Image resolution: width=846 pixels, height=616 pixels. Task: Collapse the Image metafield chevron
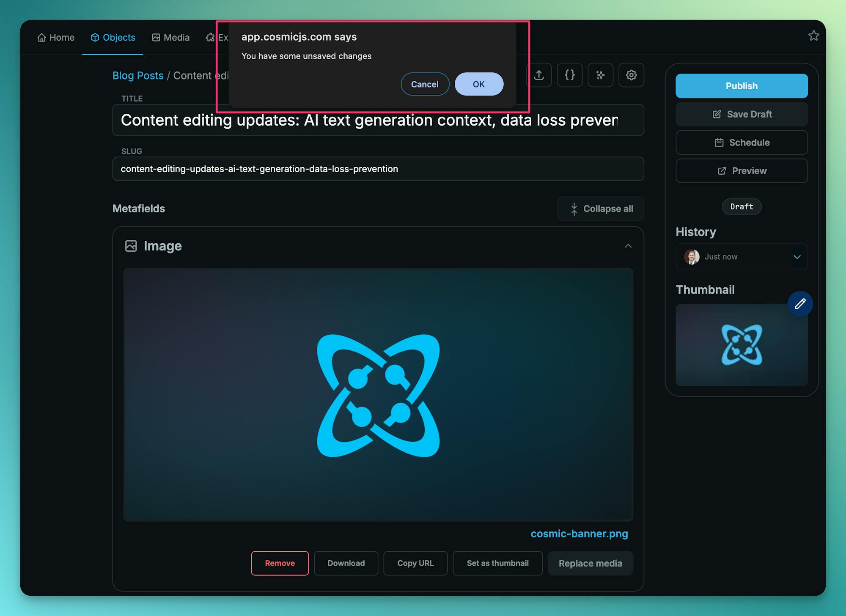[628, 246]
